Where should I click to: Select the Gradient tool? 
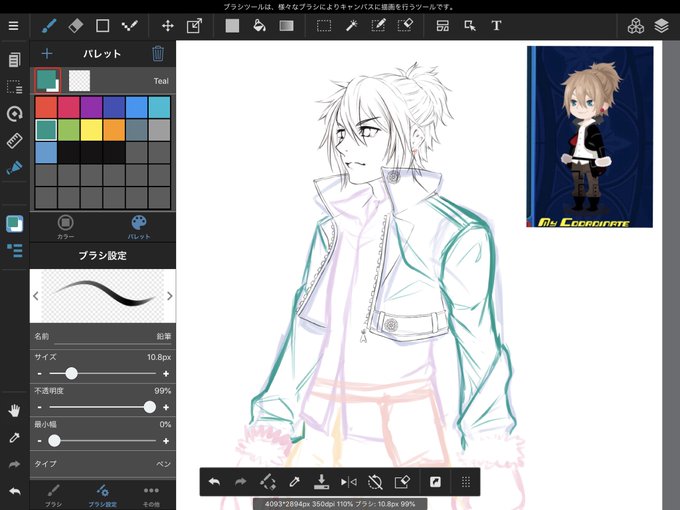tap(286, 26)
